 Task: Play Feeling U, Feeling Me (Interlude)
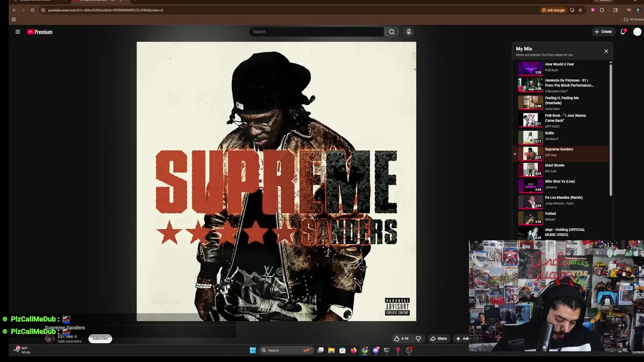562,103
